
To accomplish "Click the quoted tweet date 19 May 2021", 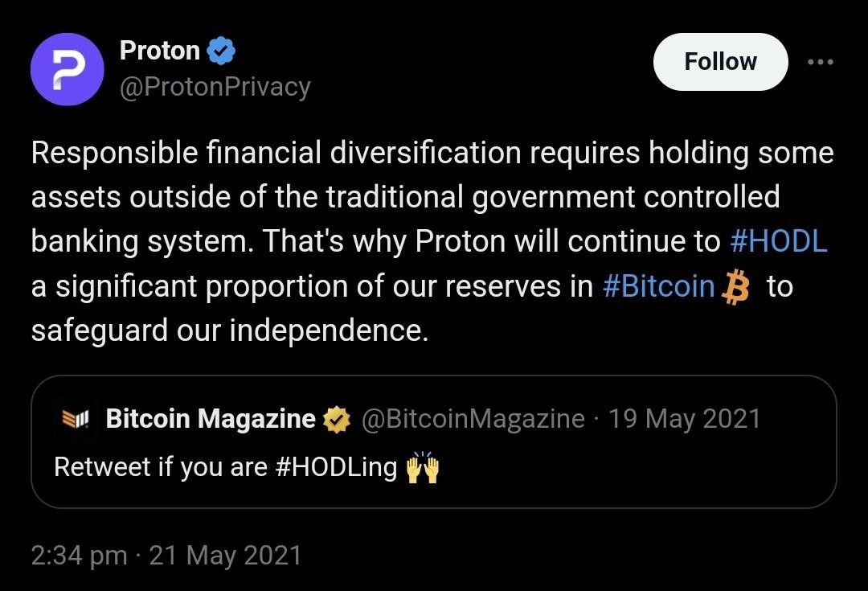I will pos(684,419).
